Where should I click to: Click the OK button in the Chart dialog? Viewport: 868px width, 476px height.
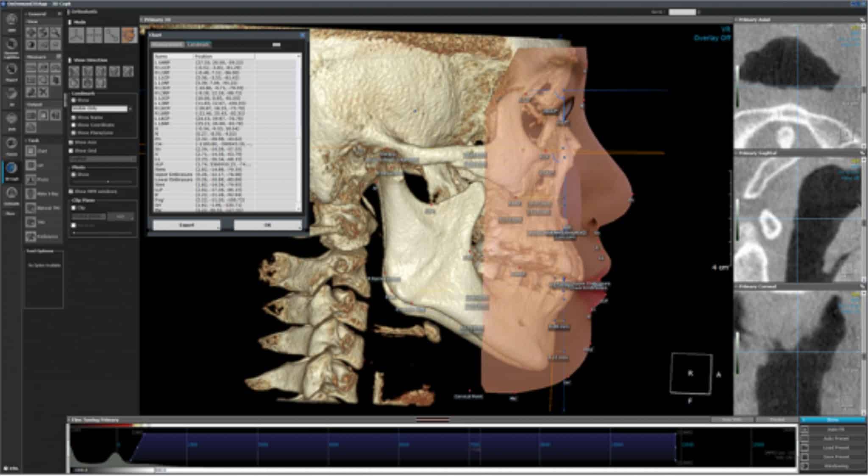click(268, 224)
